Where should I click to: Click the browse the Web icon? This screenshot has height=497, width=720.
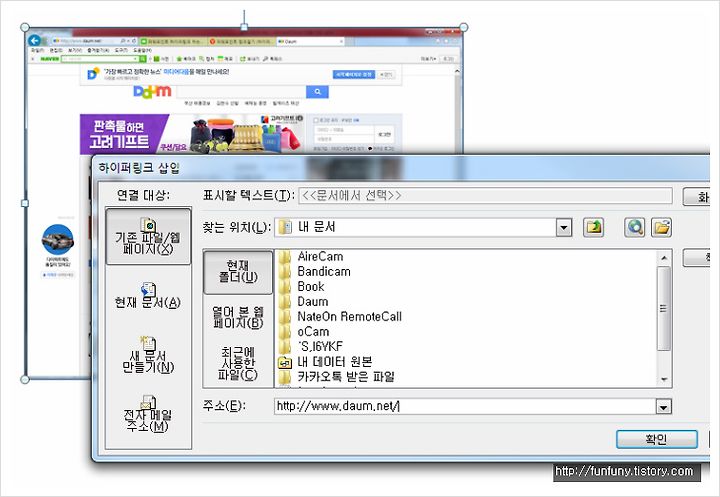pyautogui.click(x=635, y=227)
